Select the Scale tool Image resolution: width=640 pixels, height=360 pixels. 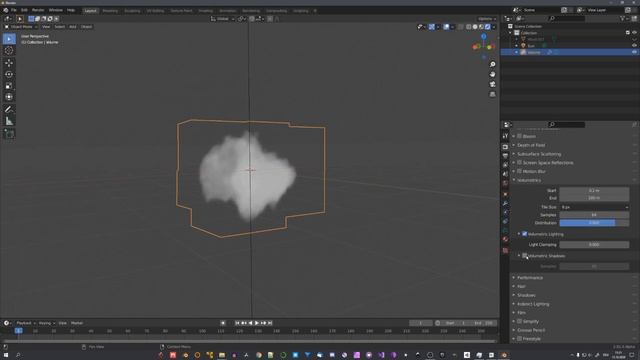click(9, 86)
